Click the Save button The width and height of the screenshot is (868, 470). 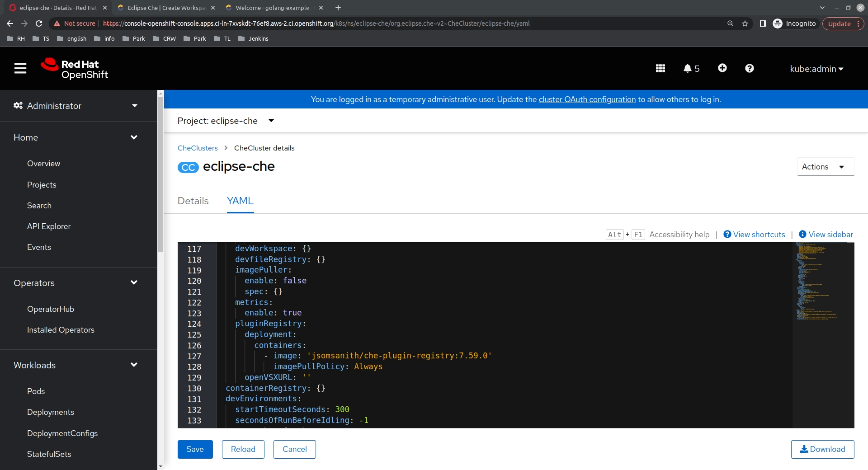[x=195, y=449]
